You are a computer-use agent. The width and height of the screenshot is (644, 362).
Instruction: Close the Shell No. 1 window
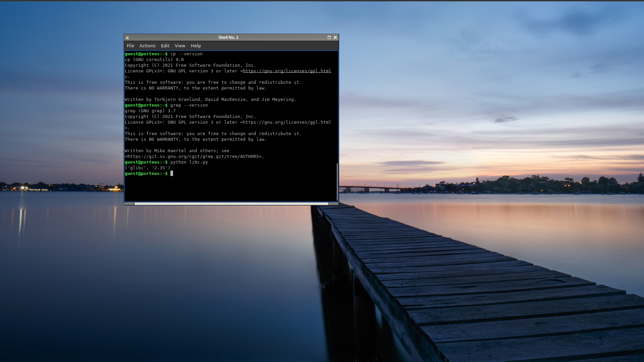pyautogui.click(x=335, y=38)
